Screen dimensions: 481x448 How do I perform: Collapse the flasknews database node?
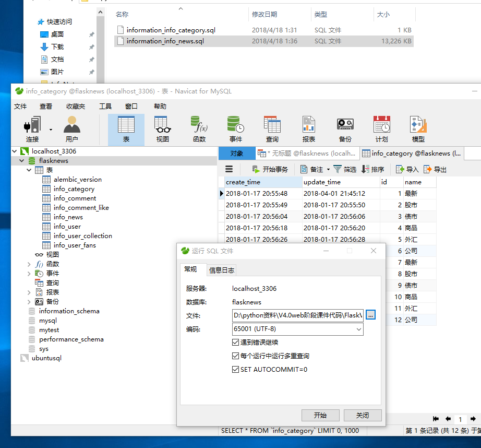pyautogui.click(x=22, y=161)
